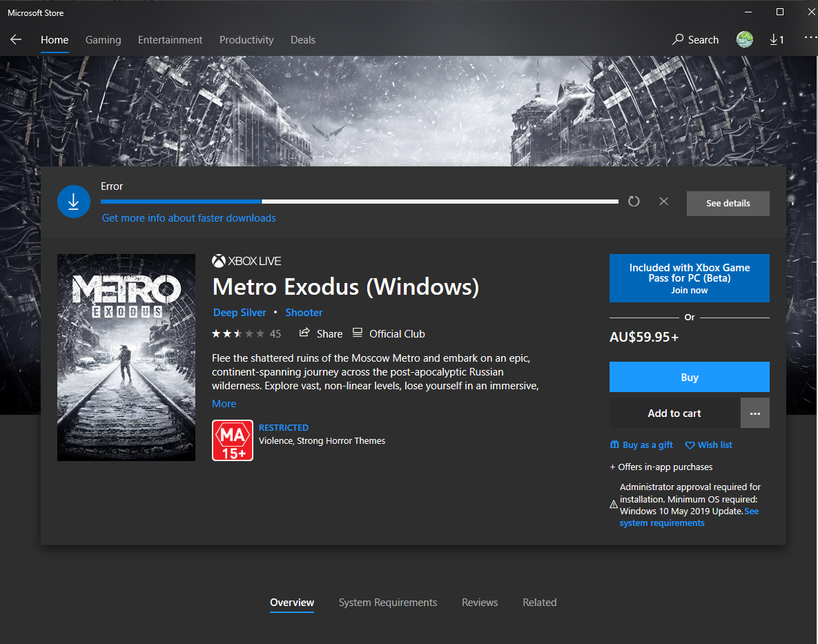This screenshot has width=818, height=644.
Task: Open the downloads and updates indicator
Action: point(777,39)
